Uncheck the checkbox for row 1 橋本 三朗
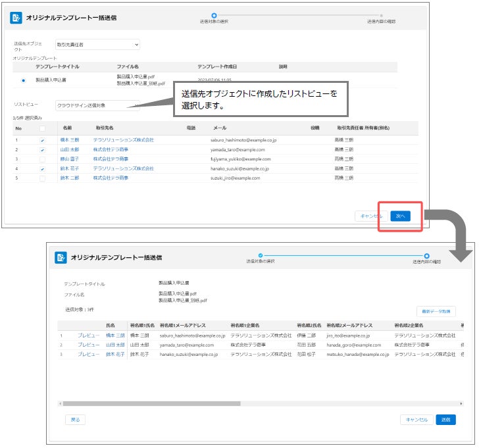This screenshot has width=479, height=448. coord(43,140)
